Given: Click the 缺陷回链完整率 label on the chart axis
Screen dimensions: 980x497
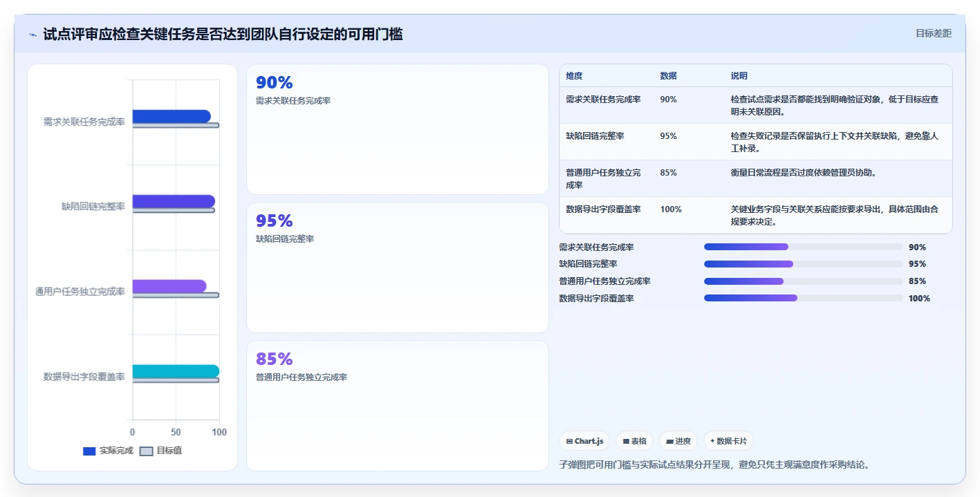Looking at the screenshot, I should (x=93, y=207).
